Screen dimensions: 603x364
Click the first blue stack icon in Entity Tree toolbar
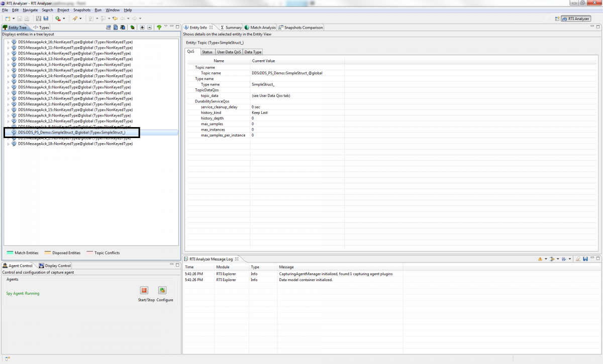(x=108, y=28)
